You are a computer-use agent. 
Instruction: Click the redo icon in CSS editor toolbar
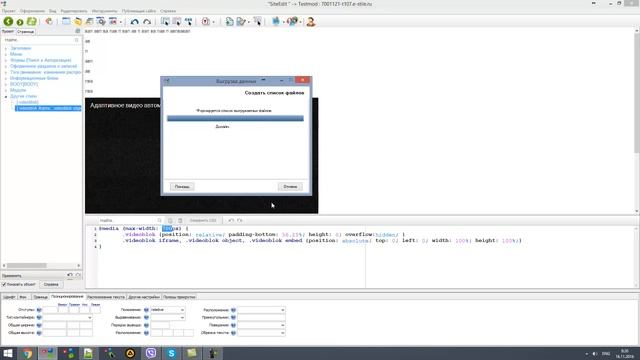[240, 220]
